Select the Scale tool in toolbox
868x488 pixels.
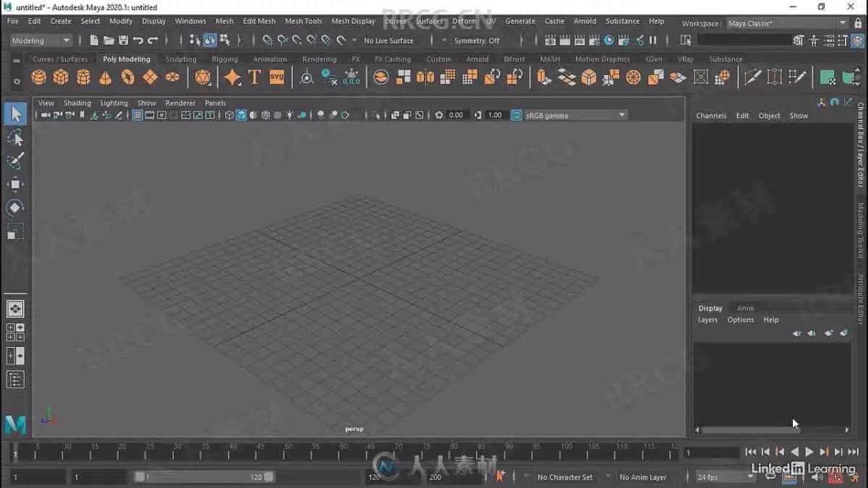(x=16, y=231)
